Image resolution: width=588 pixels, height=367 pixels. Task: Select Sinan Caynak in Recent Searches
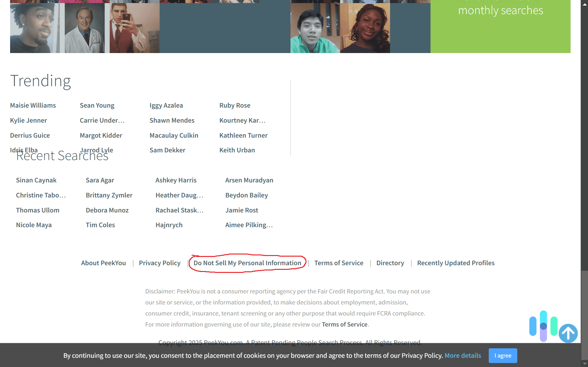36,180
